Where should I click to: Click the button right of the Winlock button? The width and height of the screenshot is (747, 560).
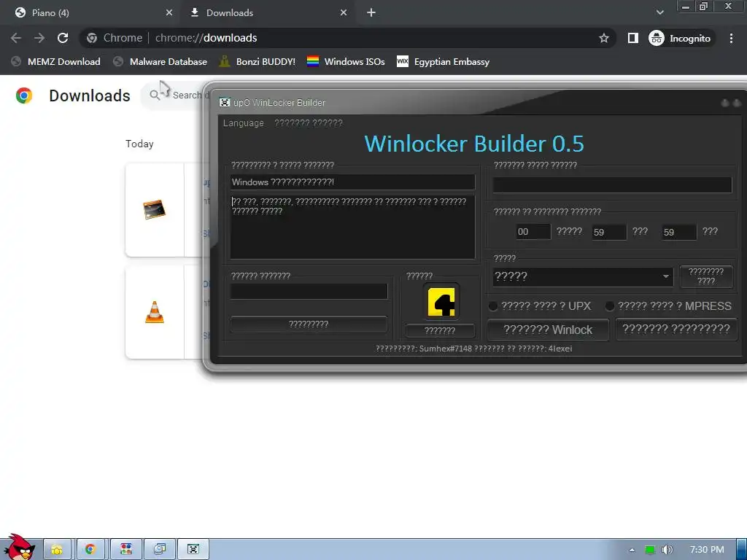point(676,329)
